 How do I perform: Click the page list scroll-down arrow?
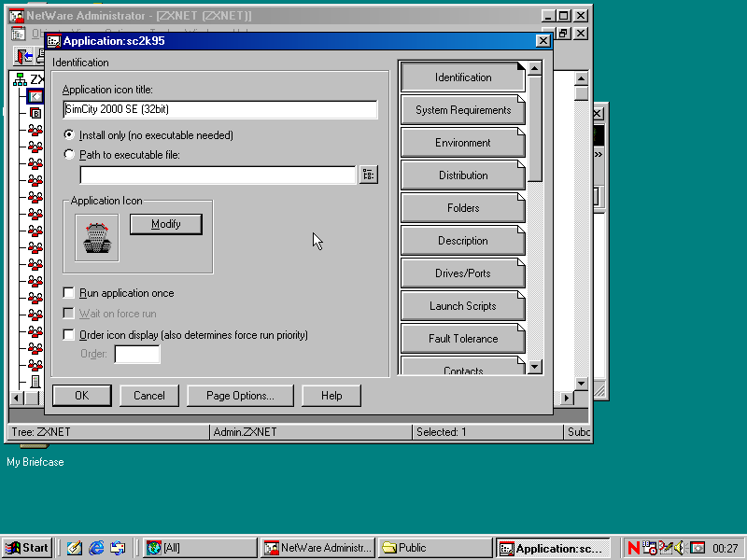click(x=534, y=367)
